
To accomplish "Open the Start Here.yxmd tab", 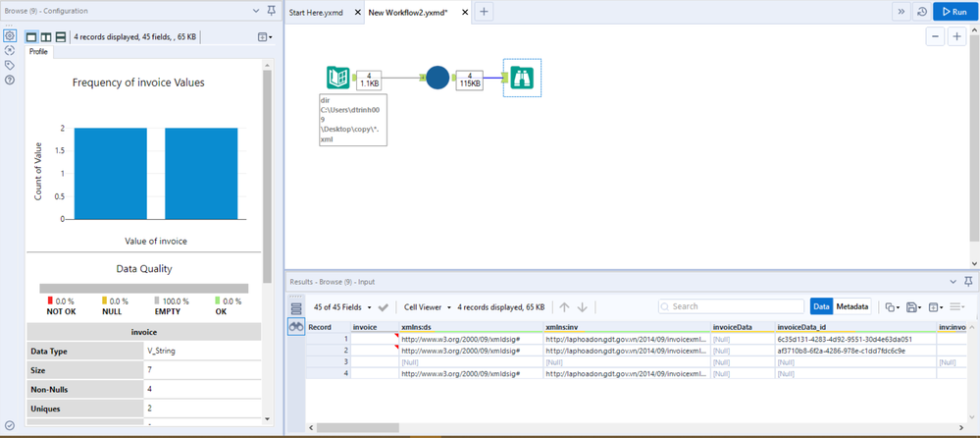I will 316,12.
